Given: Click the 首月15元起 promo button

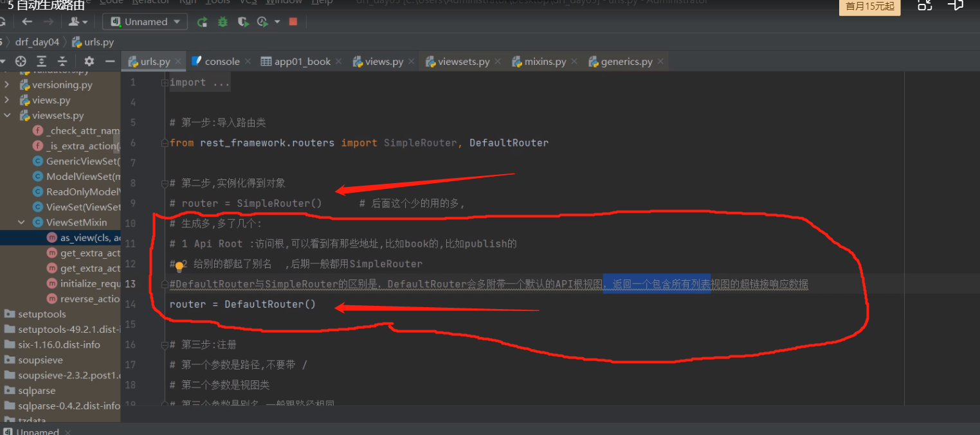Looking at the screenshot, I should pyautogui.click(x=869, y=6).
